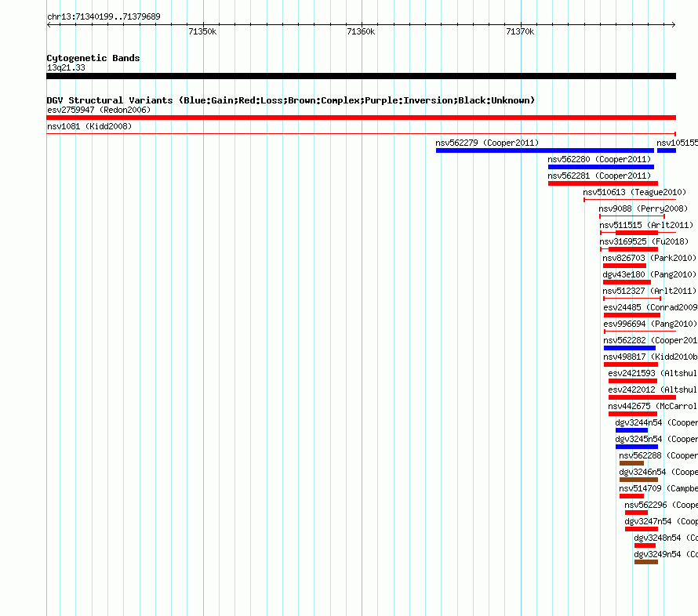This screenshot has height=616, width=698.
Task: Click dgv3249n54 variant label
Action: point(666,554)
